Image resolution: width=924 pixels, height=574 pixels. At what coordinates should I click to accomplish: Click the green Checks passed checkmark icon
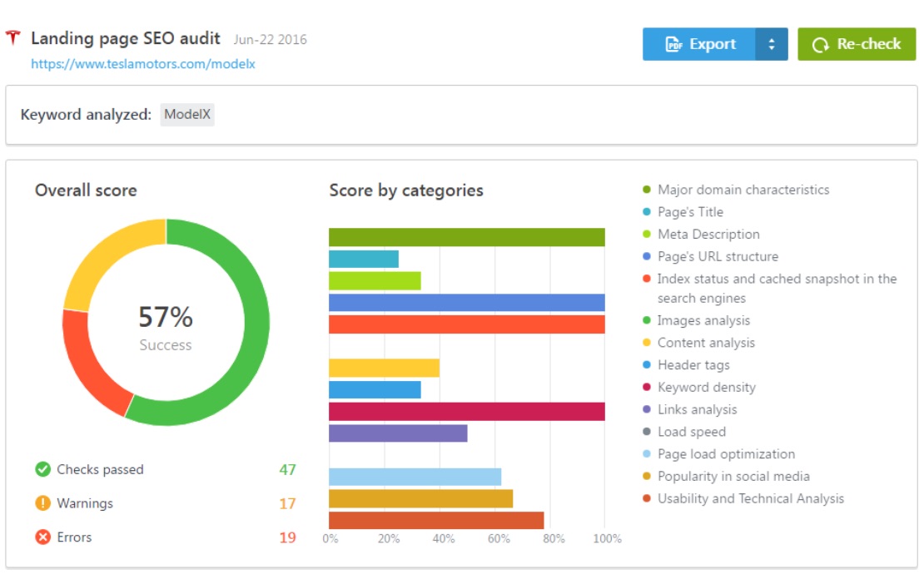click(43, 470)
